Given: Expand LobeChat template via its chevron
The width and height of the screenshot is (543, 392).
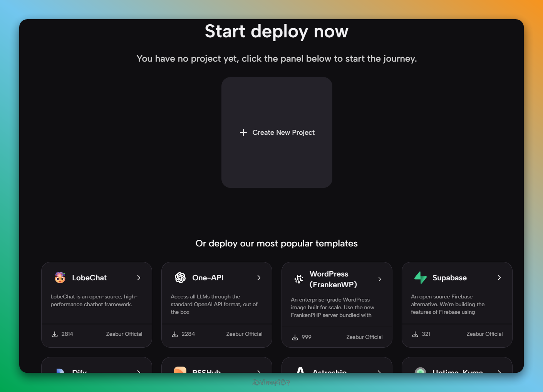Looking at the screenshot, I should point(139,278).
